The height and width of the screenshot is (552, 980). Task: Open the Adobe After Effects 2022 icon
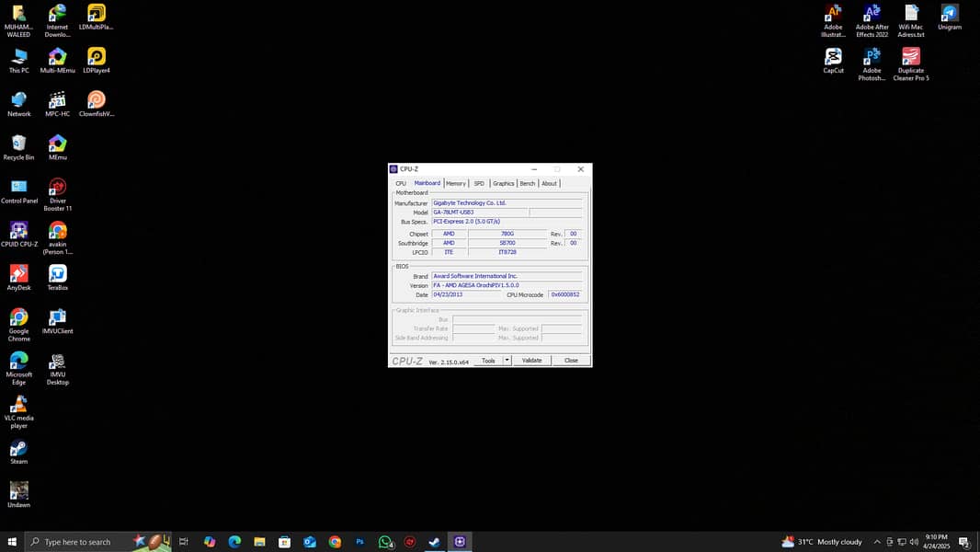point(872,21)
